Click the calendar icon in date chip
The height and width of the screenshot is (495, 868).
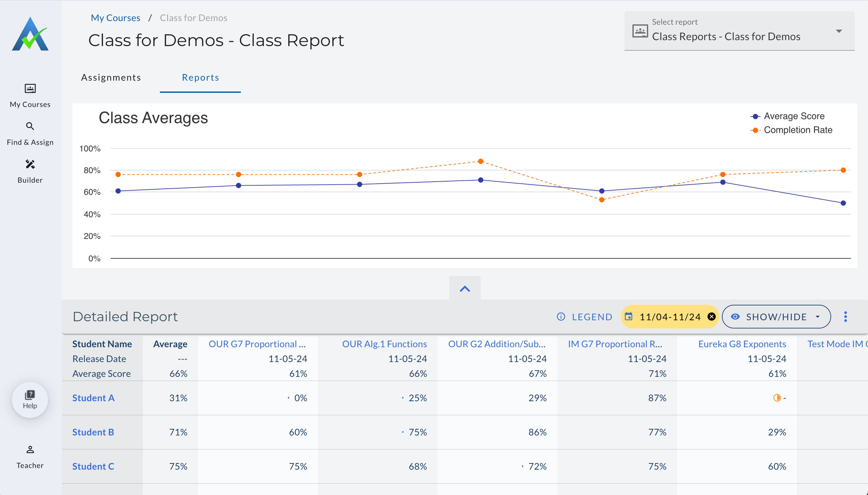(629, 317)
